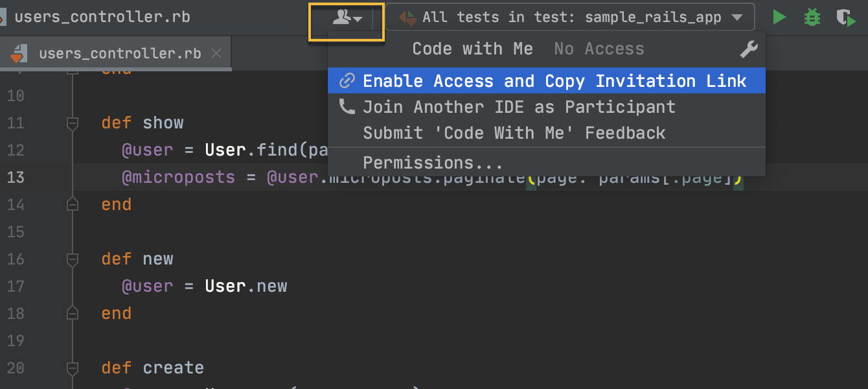Close the users_controller.rb editor tab
Image resolution: width=868 pixels, height=389 pixels.
point(217,53)
